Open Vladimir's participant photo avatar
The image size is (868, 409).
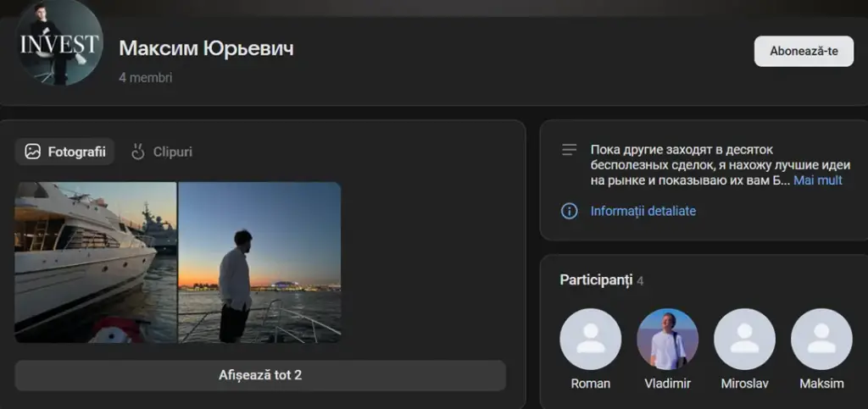coord(667,339)
